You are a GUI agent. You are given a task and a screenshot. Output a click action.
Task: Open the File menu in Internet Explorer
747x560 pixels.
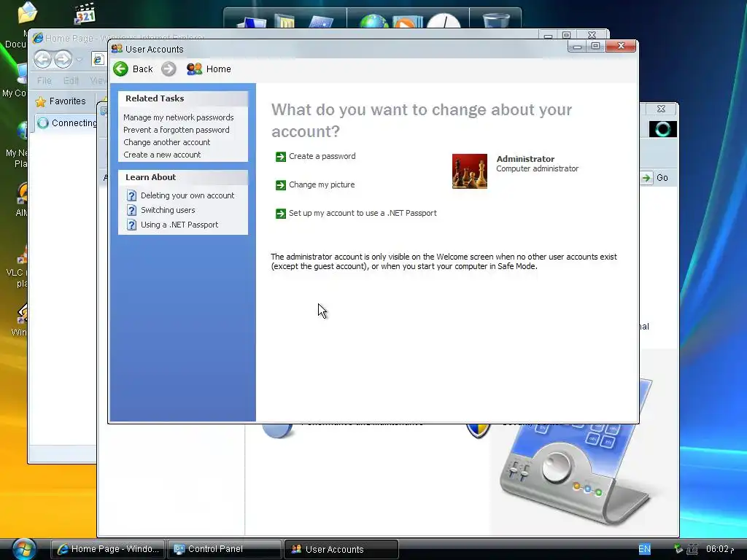pyautogui.click(x=44, y=80)
